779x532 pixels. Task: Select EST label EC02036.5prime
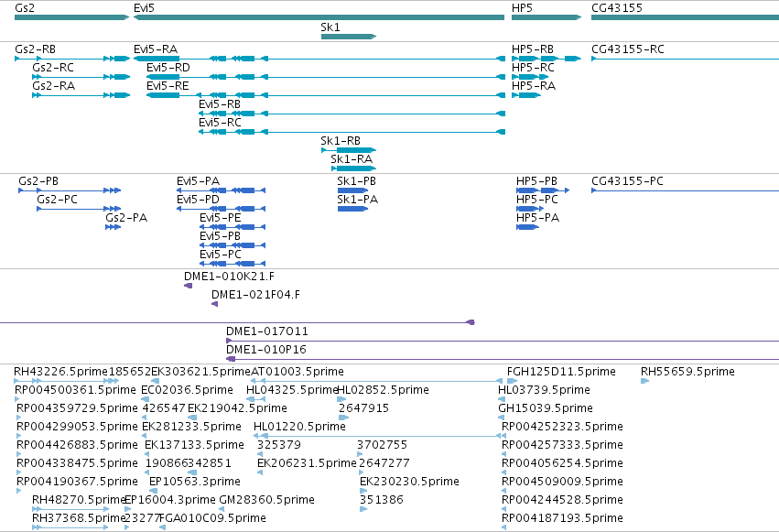coord(187,390)
